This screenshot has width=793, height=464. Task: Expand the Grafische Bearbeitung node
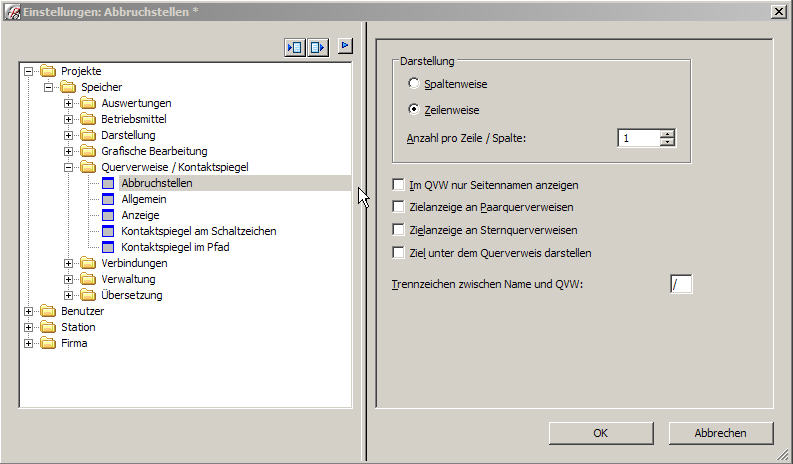tap(68, 151)
